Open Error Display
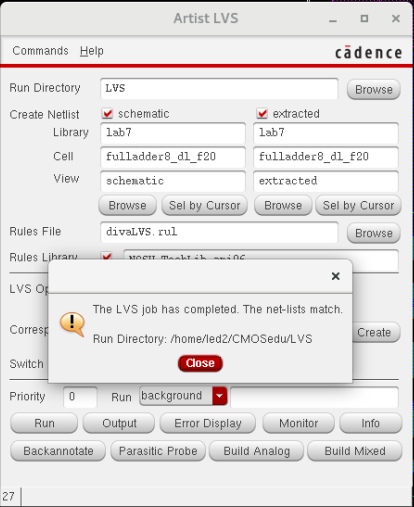 coord(208,423)
